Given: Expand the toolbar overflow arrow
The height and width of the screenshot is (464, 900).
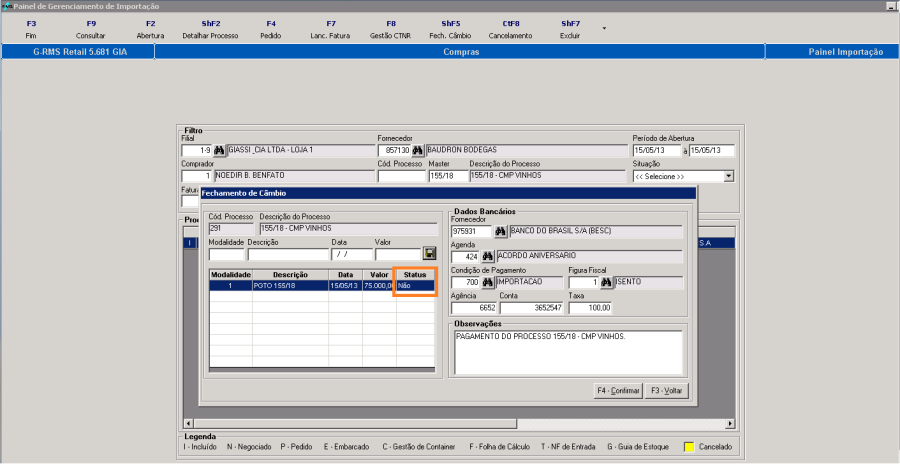Looking at the screenshot, I should click(x=604, y=28).
